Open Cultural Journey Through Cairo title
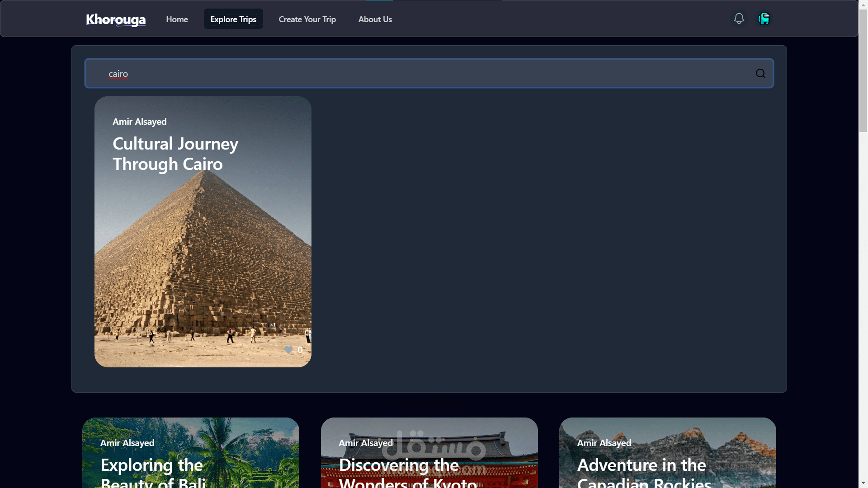868x488 pixels. (175, 154)
